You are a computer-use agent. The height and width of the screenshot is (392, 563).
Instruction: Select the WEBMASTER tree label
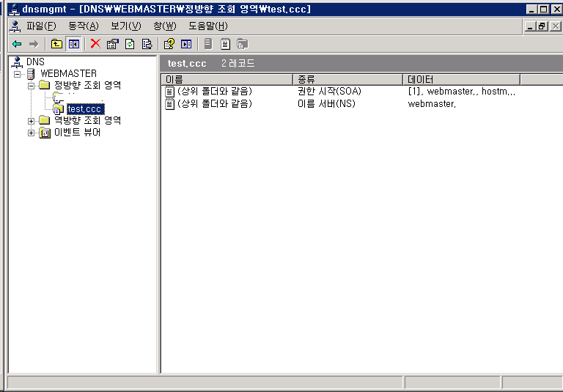click(x=69, y=73)
